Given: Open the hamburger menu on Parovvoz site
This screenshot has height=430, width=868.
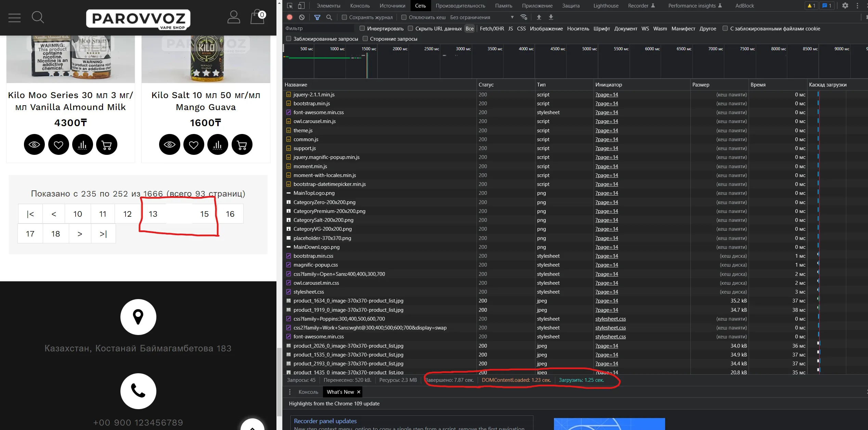Looking at the screenshot, I should click(14, 18).
